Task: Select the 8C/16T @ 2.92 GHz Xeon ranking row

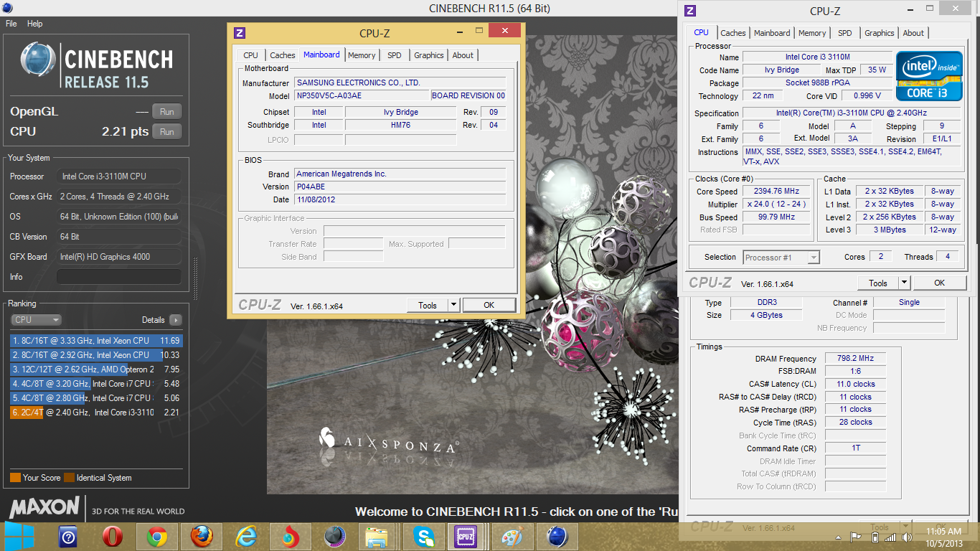Action: [x=96, y=355]
